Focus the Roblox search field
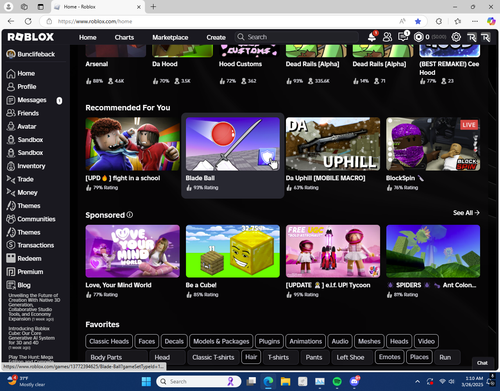Image resolution: width=500 pixels, height=391 pixels. coord(297,37)
